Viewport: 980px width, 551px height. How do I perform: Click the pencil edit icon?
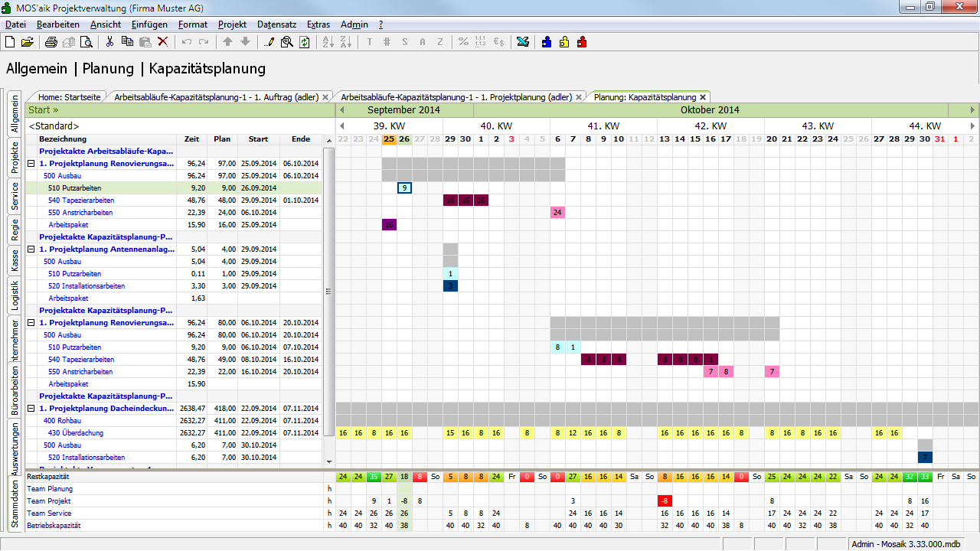pyautogui.click(x=269, y=42)
